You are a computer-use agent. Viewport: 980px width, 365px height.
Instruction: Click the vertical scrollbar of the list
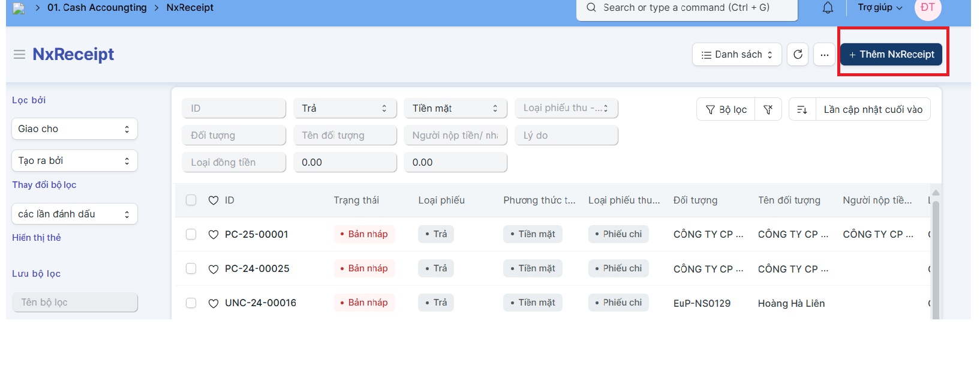pyautogui.click(x=936, y=252)
